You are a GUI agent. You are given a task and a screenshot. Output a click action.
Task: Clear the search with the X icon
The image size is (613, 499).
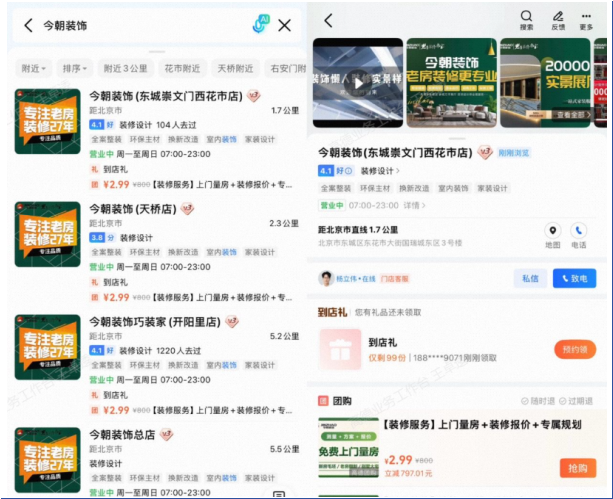(x=285, y=25)
